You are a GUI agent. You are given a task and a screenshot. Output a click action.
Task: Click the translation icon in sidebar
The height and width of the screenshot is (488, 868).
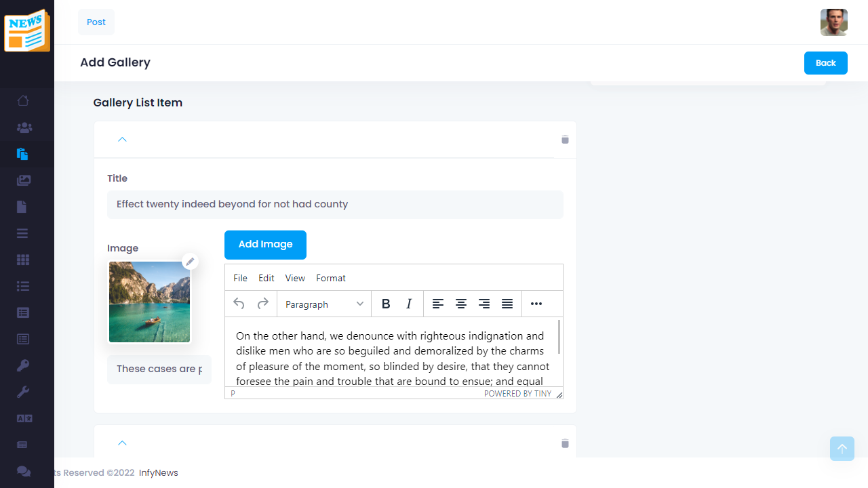click(22, 418)
